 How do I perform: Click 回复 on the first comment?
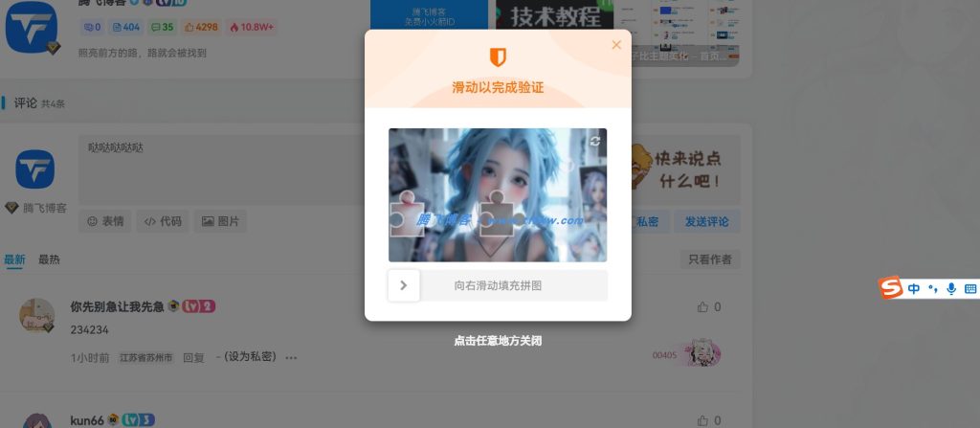click(x=193, y=357)
